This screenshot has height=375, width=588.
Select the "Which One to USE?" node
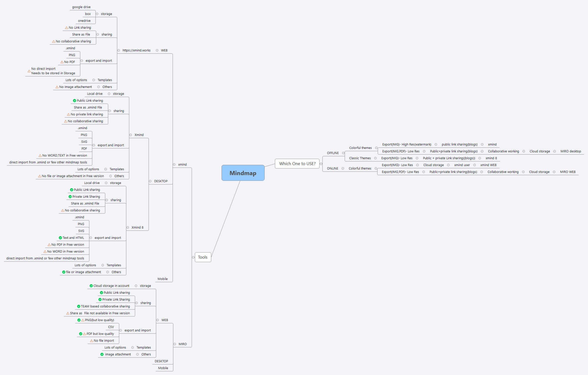click(297, 164)
